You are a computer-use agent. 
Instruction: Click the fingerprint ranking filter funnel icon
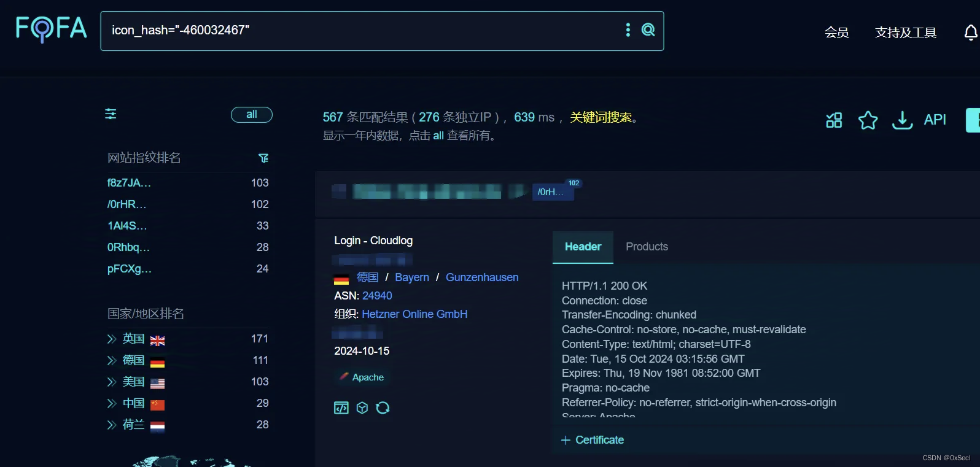(263, 158)
